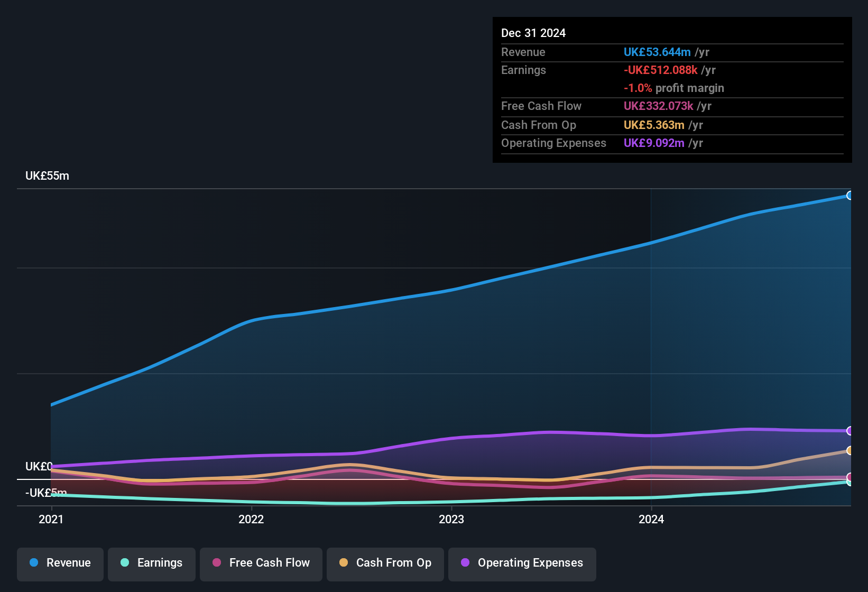Click the -UK£512.088k earnings value
Image resolution: width=868 pixels, height=592 pixels.
661,70
